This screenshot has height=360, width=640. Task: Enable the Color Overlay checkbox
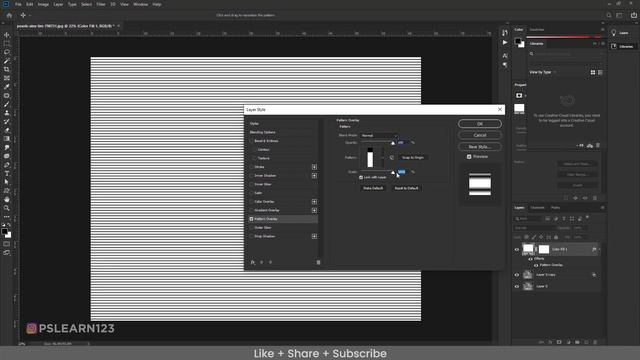pyautogui.click(x=251, y=202)
